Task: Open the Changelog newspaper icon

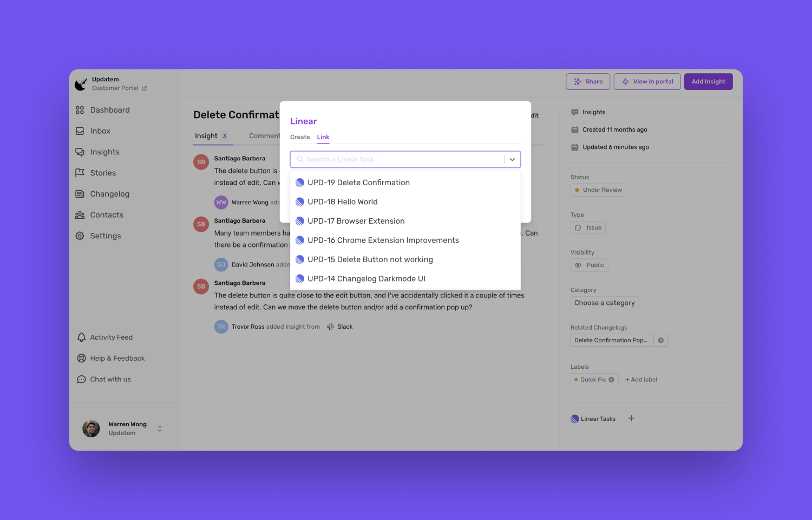Action: click(x=80, y=194)
